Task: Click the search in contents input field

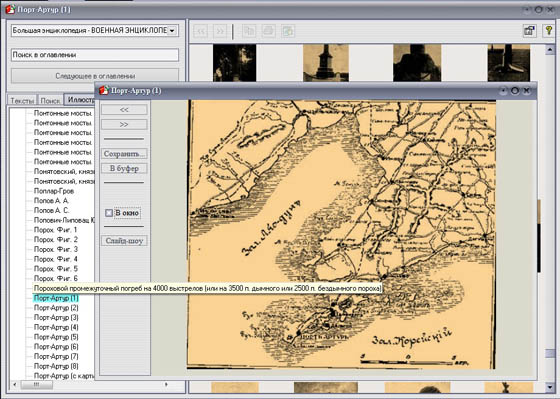Action: [x=95, y=55]
